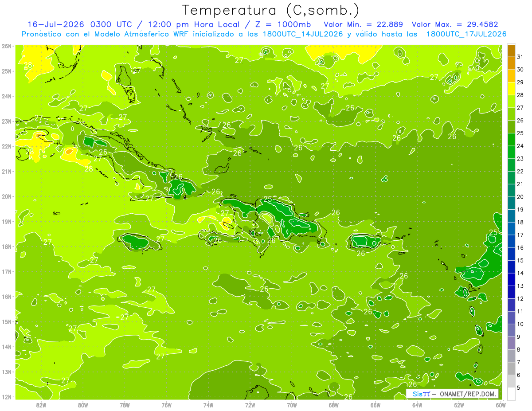532x411 pixels.
Task: Click the '12N' latitude axis label
Action: pos(7,397)
